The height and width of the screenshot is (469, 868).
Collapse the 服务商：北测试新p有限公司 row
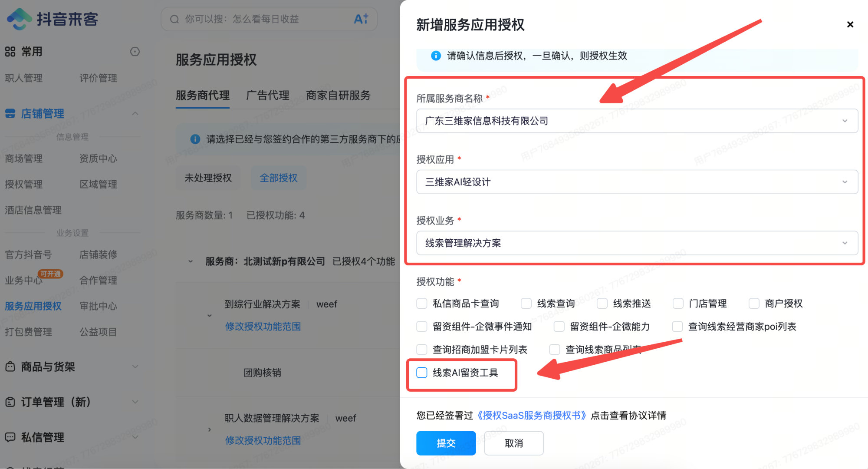coord(190,261)
